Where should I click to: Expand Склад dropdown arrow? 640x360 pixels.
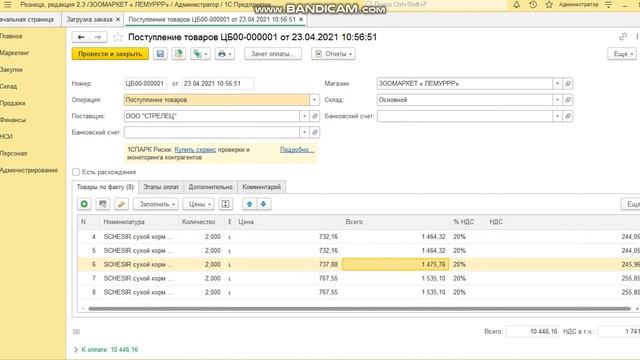pyautogui.click(x=557, y=100)
